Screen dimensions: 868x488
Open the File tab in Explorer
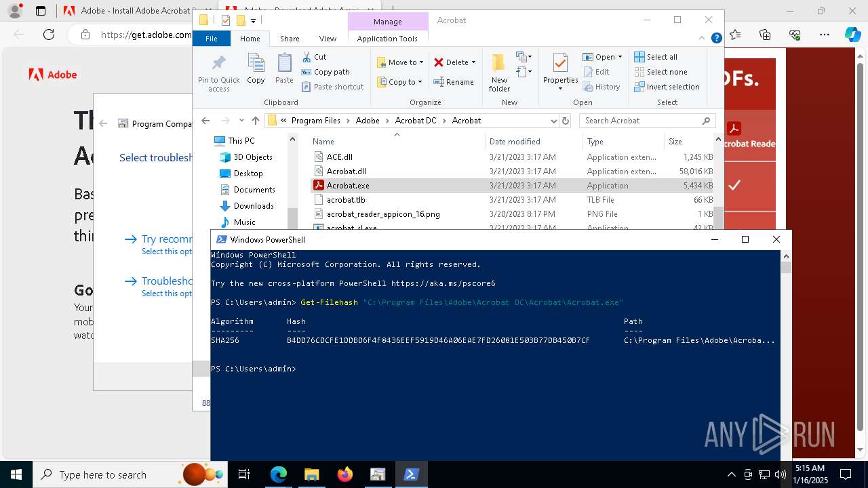click(x=212, y=39)
